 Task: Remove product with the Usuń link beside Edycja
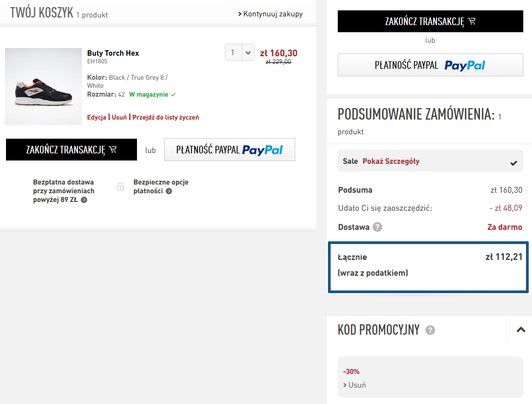coord(119,117)
